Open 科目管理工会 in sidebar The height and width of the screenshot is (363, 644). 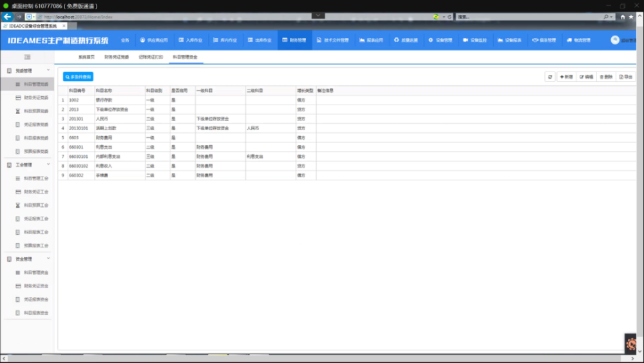click(x=28, y=179)
